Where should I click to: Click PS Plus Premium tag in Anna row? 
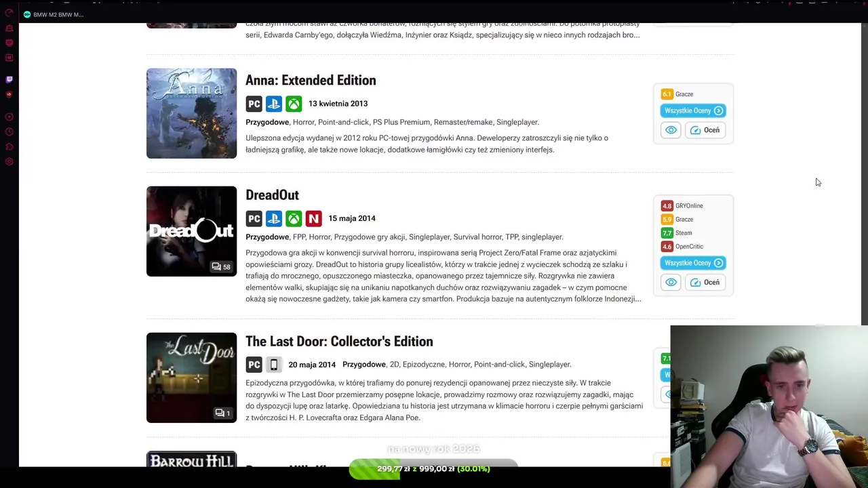(x=401, y=122)
